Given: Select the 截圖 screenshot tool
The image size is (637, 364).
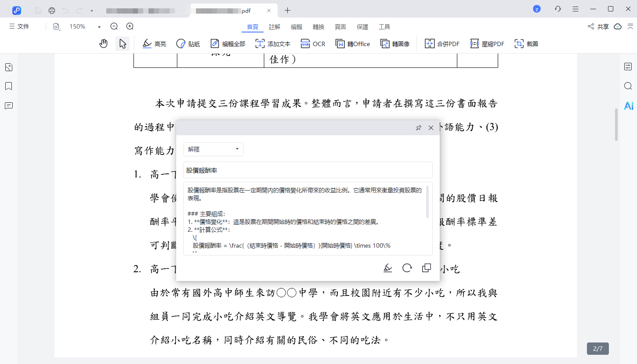Looking at the screenshot, I should point(526,43).
